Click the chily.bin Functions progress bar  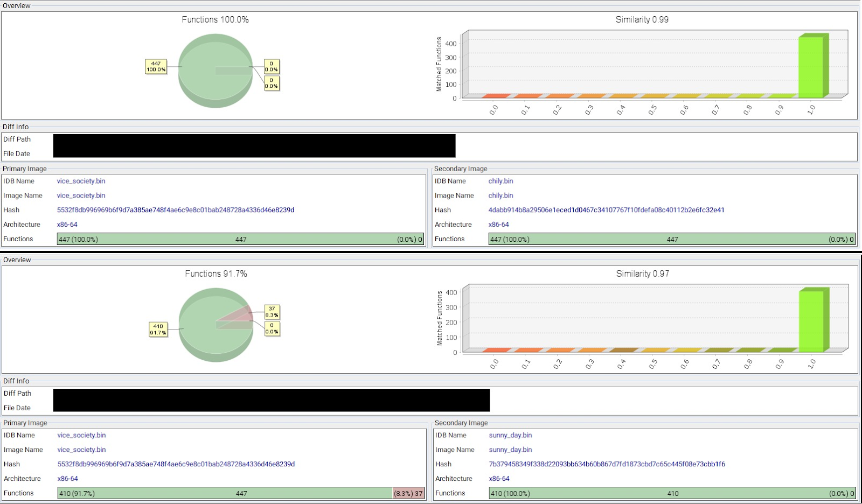(671, 239)
